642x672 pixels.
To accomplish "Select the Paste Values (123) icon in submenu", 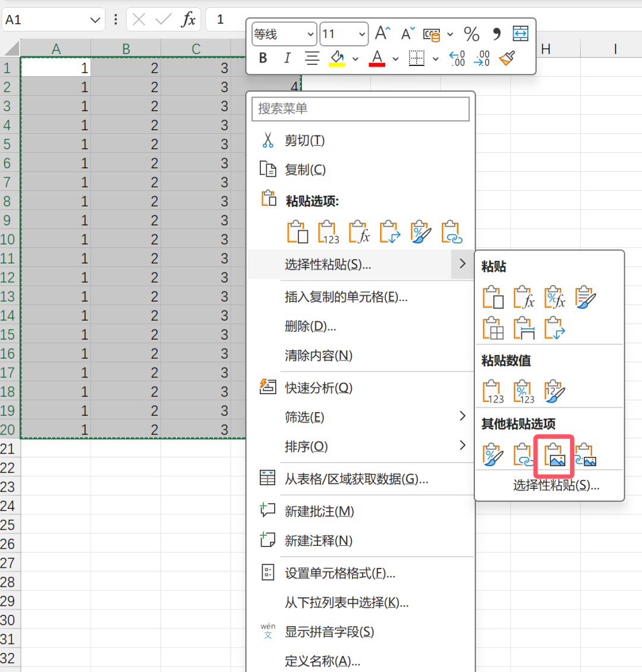I will pyautogui.click(x=493, y=391).
